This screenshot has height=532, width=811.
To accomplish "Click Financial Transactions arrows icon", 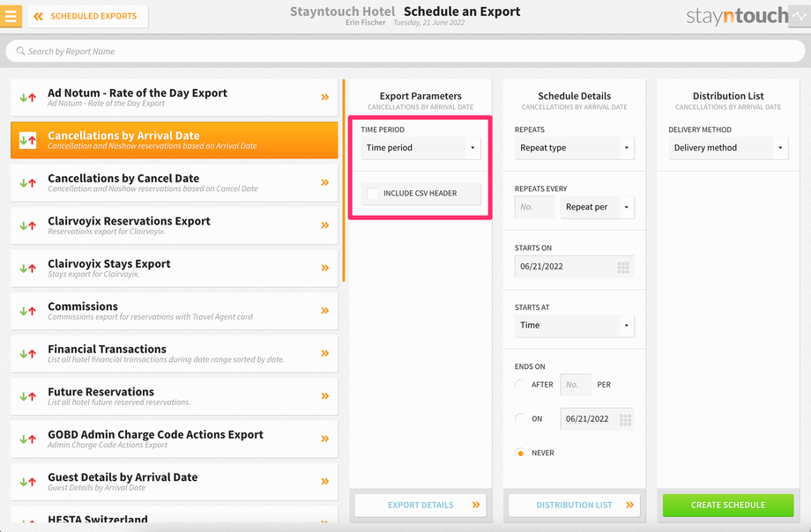I will pos(28,353).
